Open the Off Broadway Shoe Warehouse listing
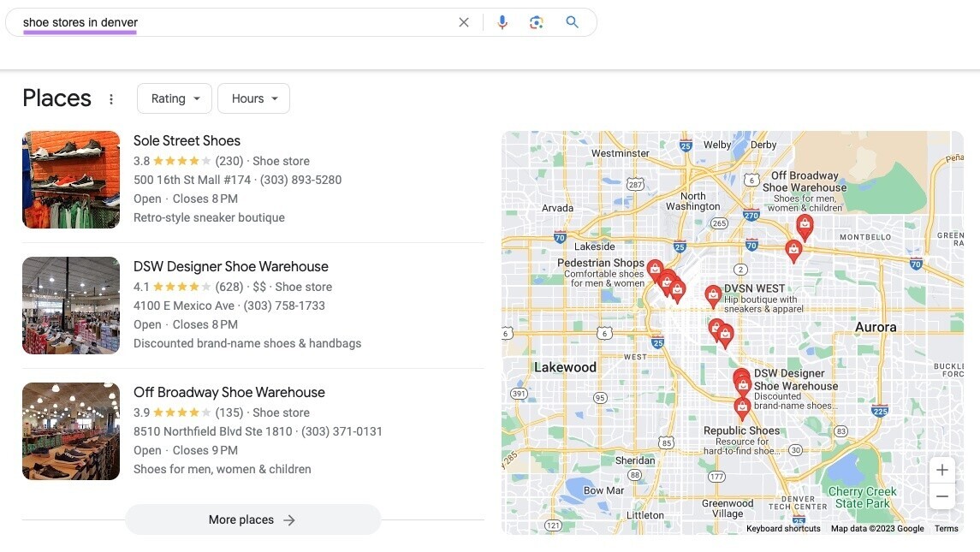The height and width of the screenshot is (552, 980). [x=229, y=391]
